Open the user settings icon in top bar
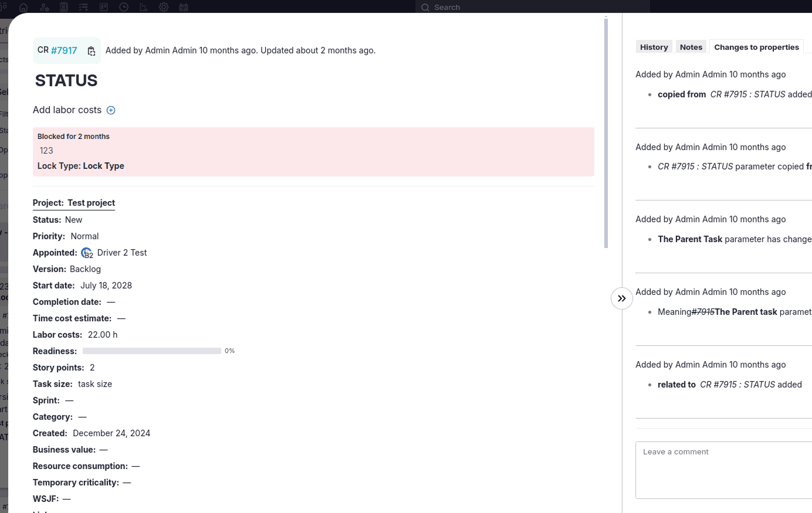Screen dimensions: 812x513 [x=44, y=8]
